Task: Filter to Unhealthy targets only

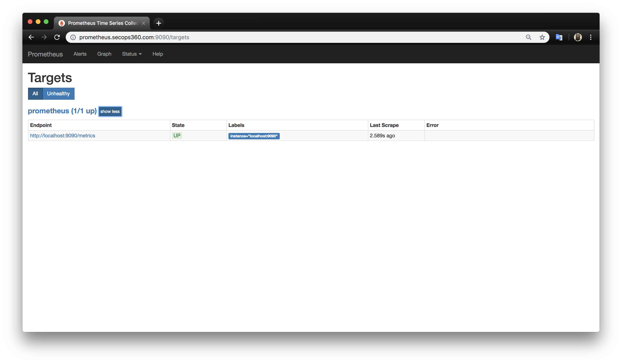Action: coord(59,94)
